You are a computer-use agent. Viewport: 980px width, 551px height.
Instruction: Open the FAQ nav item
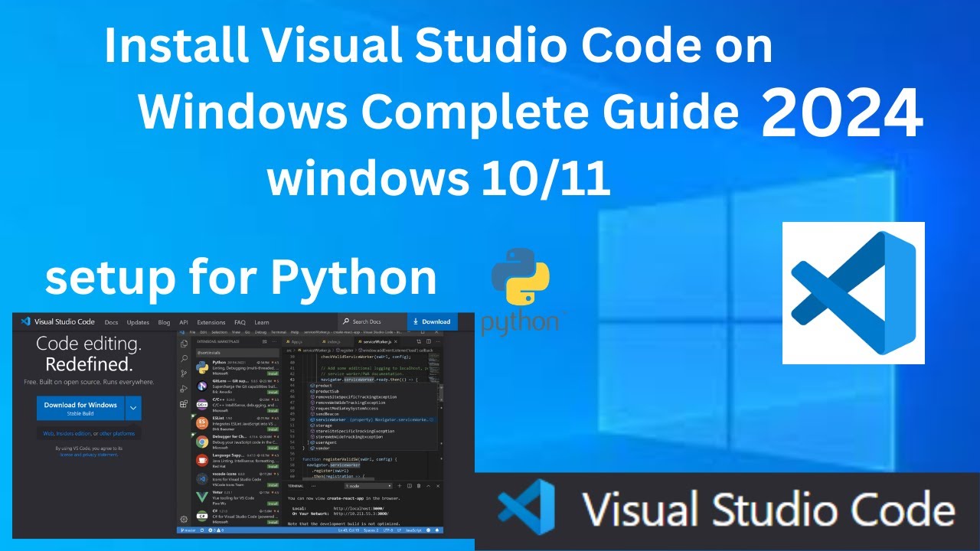point(240,322)
